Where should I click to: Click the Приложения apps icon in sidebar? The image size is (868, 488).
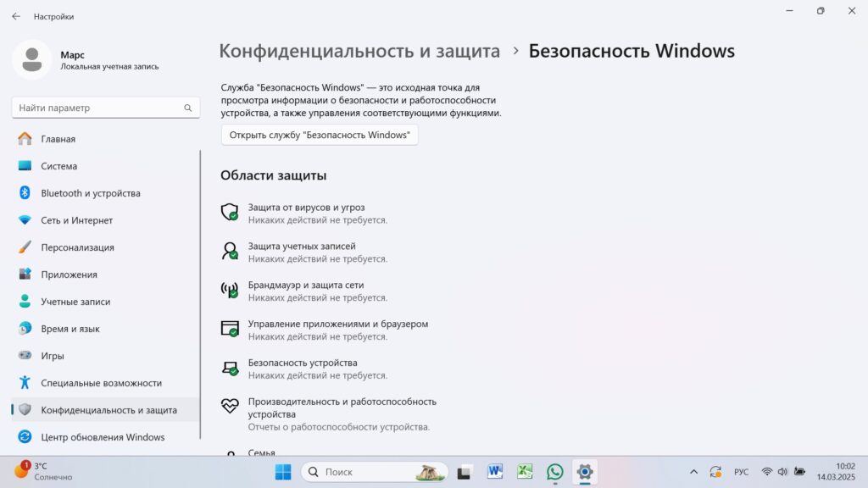coord(25,274)
